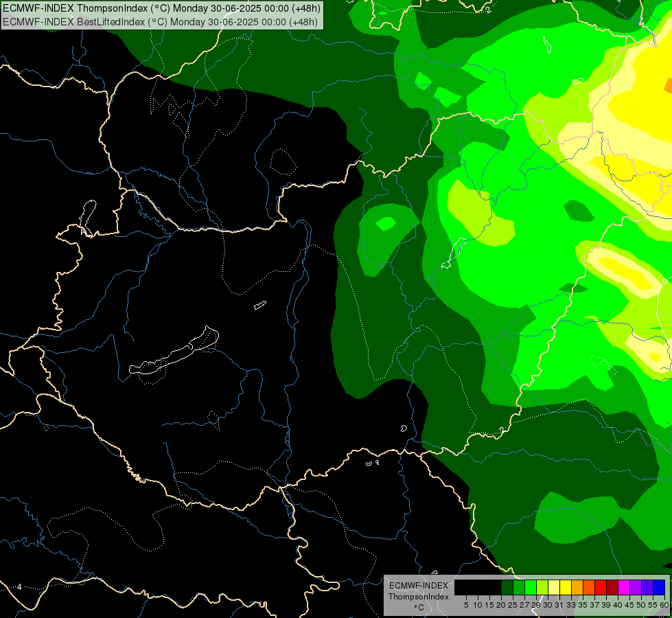Pick the indigo 50–55 legend swatch
This screenshot has width=672, height=618.
pyautogui.click(x=647, y=587)
